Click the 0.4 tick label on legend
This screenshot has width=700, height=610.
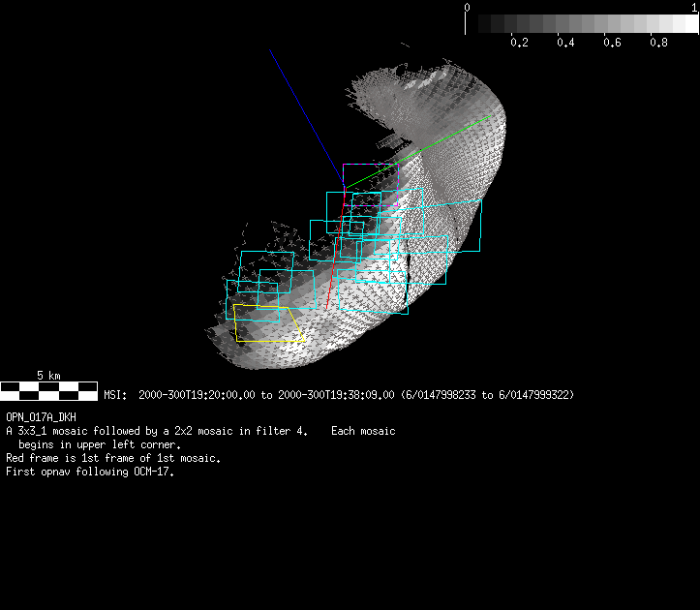click(565, 43)
